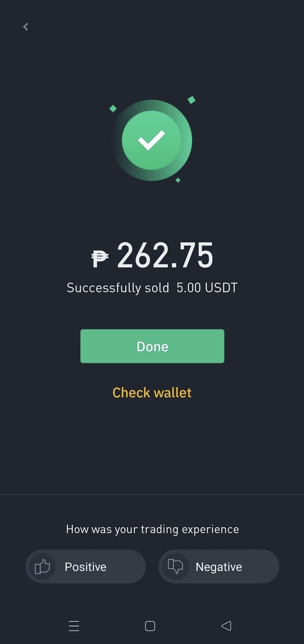Select the 5.00 USDT quantity text
Image resolution: width=304 pixels, height=644 pixels.
tap(207, 287)
